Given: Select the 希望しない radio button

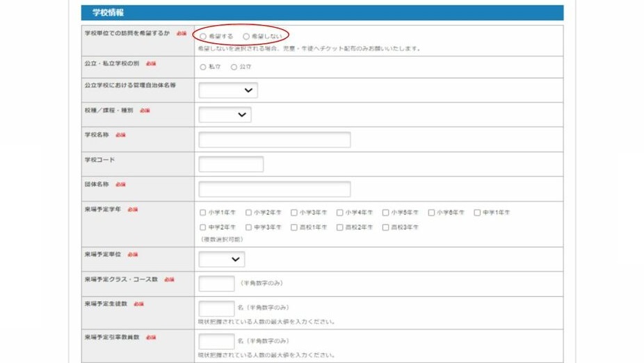Looking at the screenshot, I should pyautogui.click(x=245, y=35).
